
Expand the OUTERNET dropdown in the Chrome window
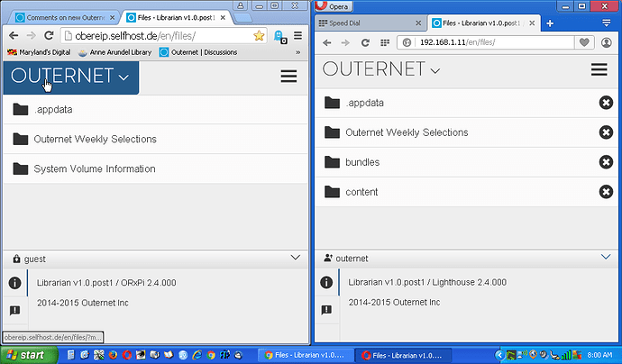[70, 77]
